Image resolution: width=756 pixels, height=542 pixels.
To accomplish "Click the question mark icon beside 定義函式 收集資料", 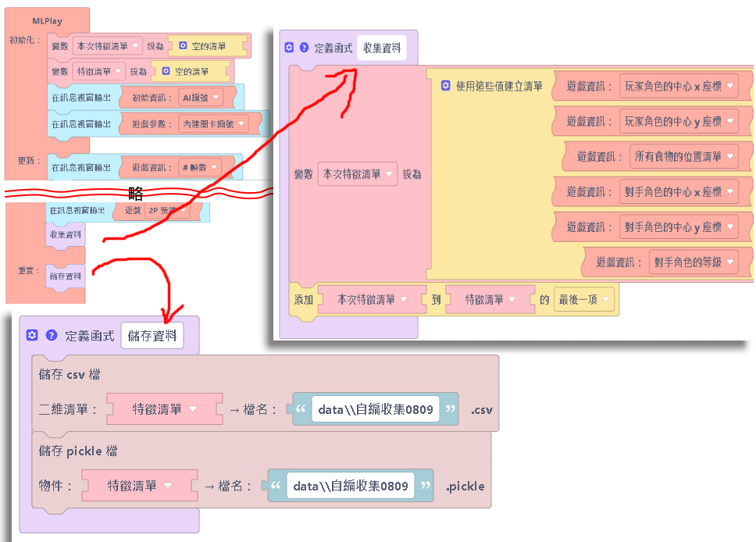I will tap(304, 48).
